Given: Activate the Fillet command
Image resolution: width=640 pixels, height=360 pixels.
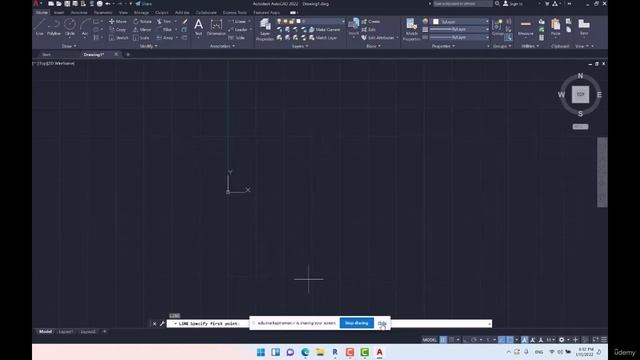Looking at the screenshot, I should [164, 29].
